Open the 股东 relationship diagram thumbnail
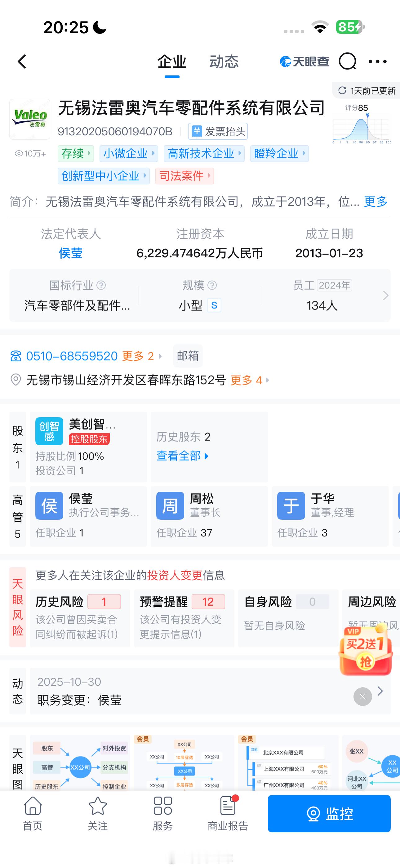This screenshot has width=400, height=868. coord(80,762)
